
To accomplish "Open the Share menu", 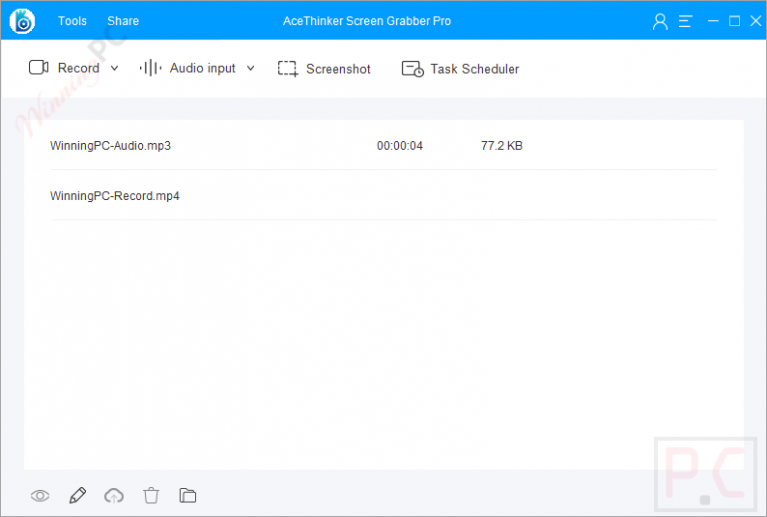I will pyautogui.click(x=123, y=21).
